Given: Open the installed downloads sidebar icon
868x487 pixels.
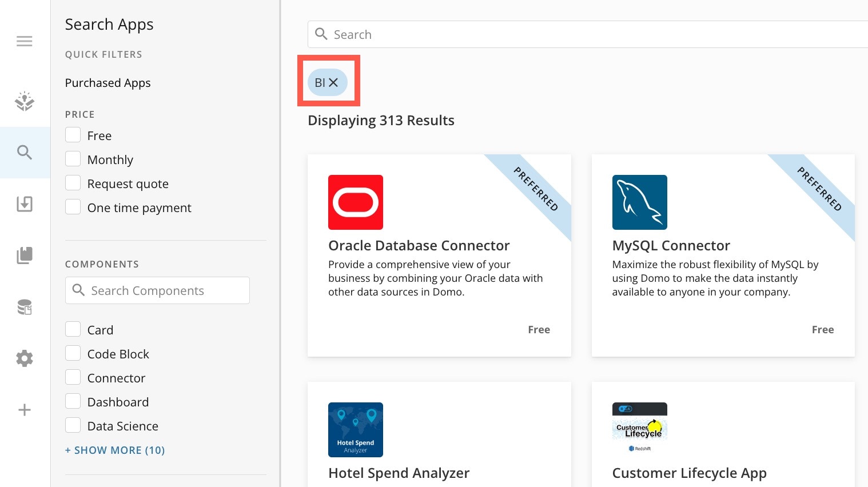Looking at the screenshot, I should [x=25, y=204].
